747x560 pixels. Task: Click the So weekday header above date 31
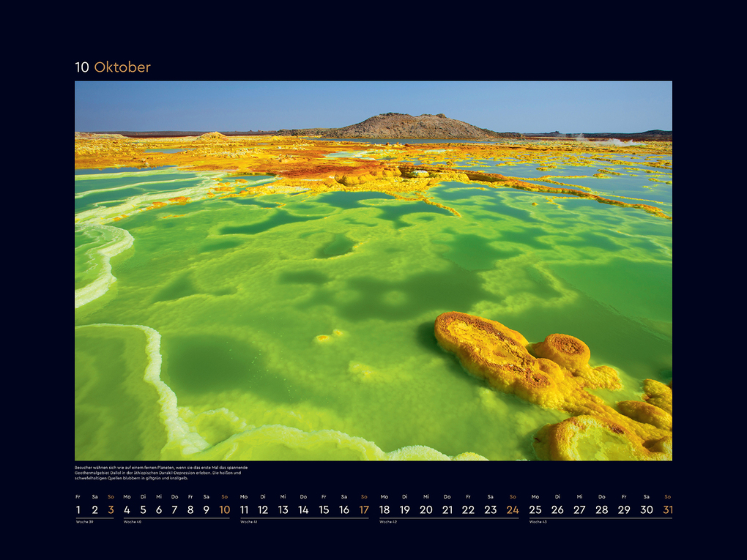coord(666,496)
